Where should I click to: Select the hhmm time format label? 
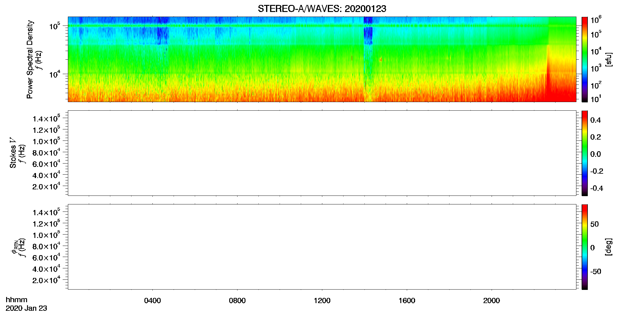[x=17, y=300]
